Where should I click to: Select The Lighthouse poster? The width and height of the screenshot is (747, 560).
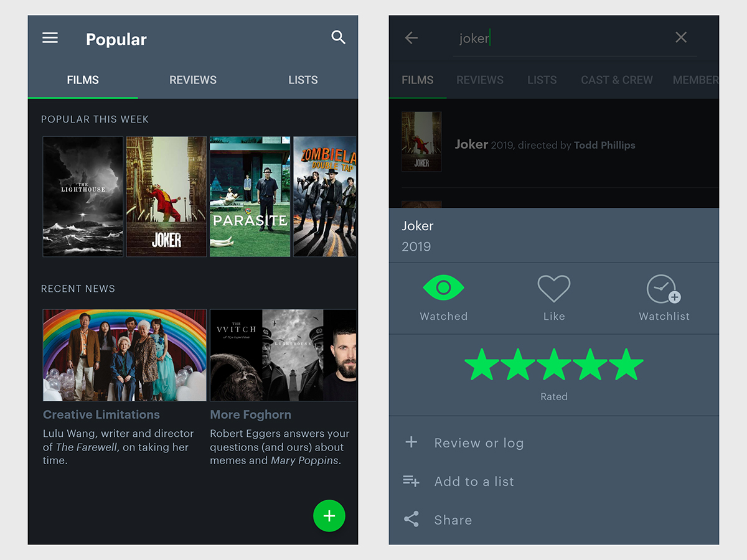83,197
